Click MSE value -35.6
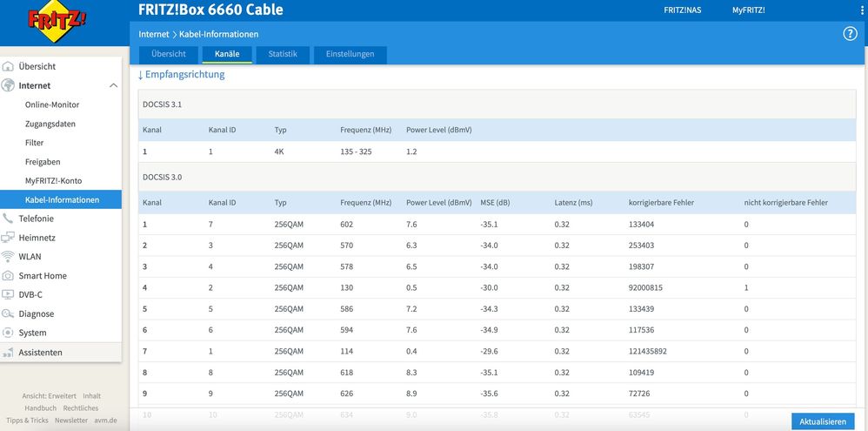 tap(490, 394)
